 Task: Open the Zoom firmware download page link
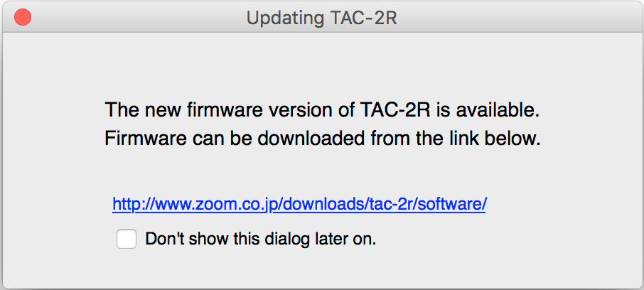[299, 204]
